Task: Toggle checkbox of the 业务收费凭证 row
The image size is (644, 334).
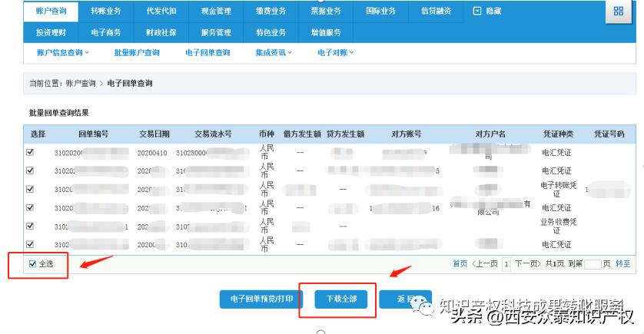Action: tap(30, 226)
